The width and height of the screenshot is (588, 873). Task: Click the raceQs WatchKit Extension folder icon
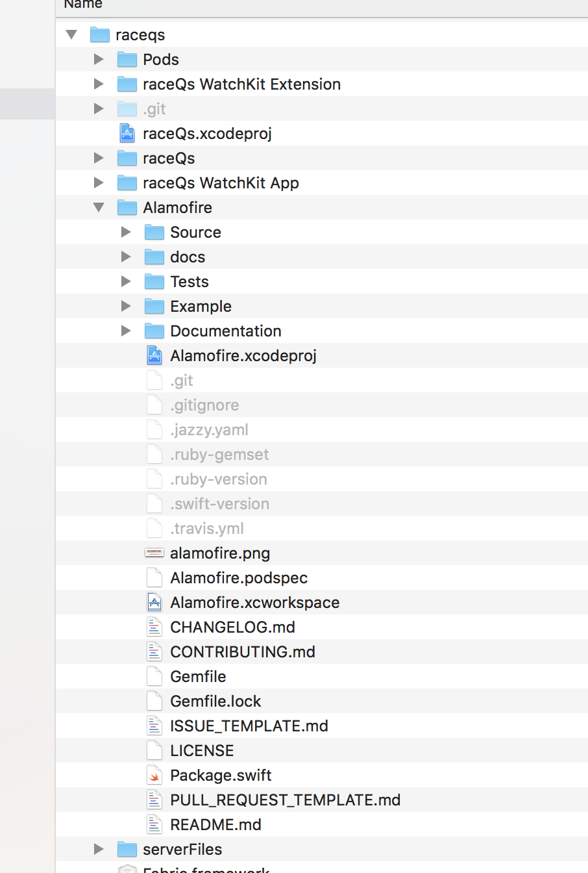click(x=127, y=84)
